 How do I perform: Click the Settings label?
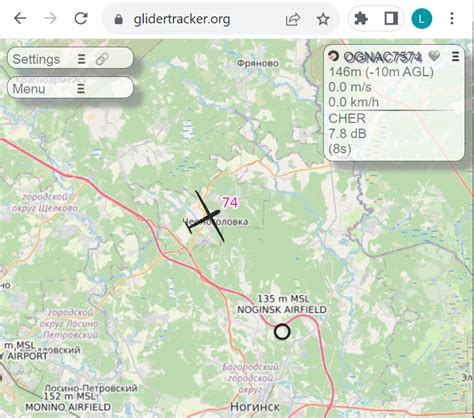36,59
